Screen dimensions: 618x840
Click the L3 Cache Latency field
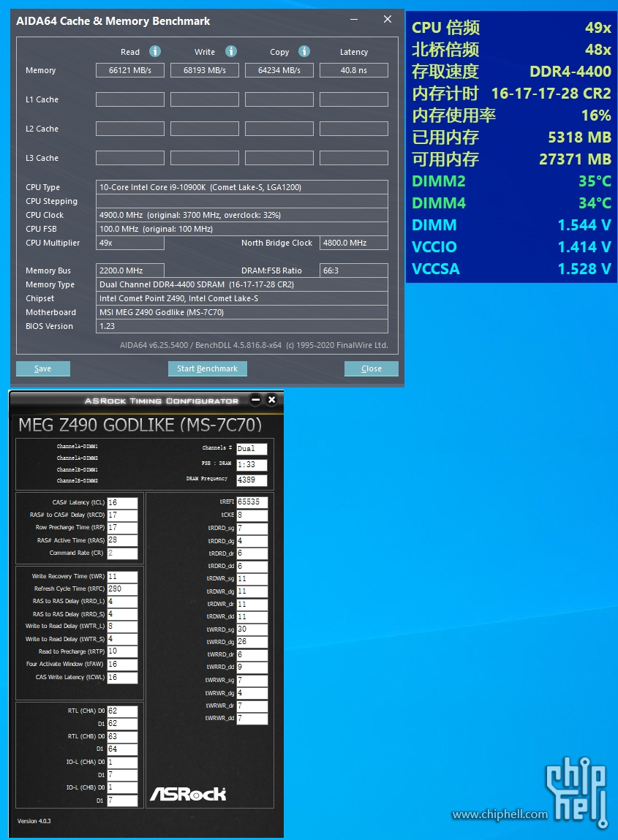[x=354, y=158]
